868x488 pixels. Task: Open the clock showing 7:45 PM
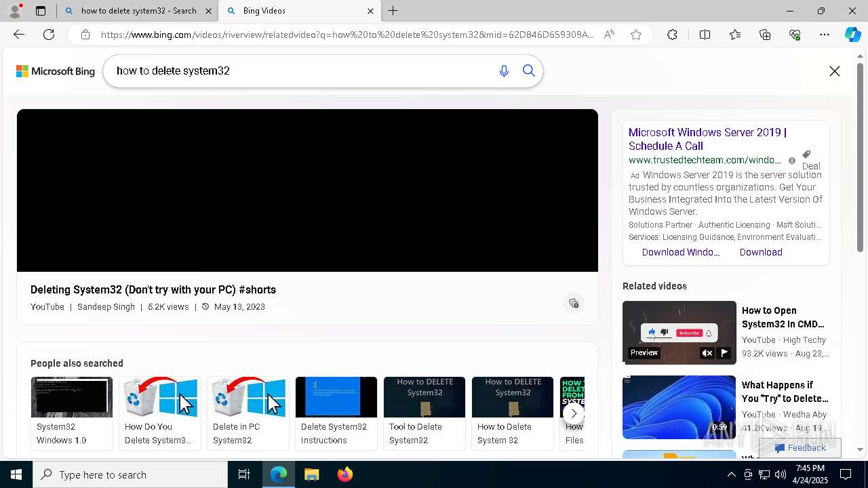(x=810, y=474)
